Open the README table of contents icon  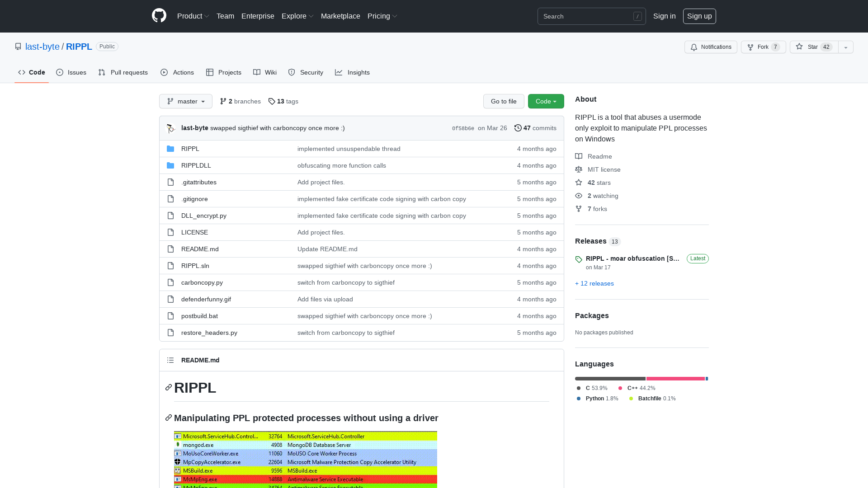tap(170, 360)
